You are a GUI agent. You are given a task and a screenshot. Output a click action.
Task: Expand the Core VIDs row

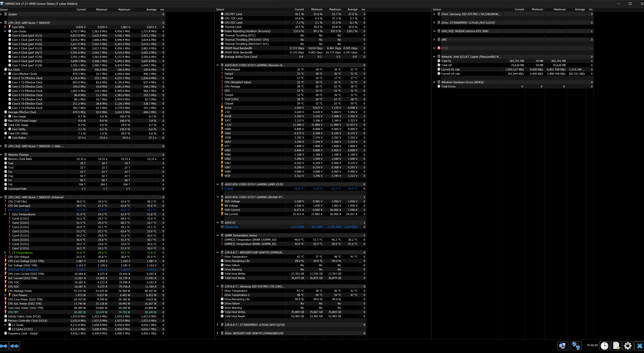pos(5,27)
